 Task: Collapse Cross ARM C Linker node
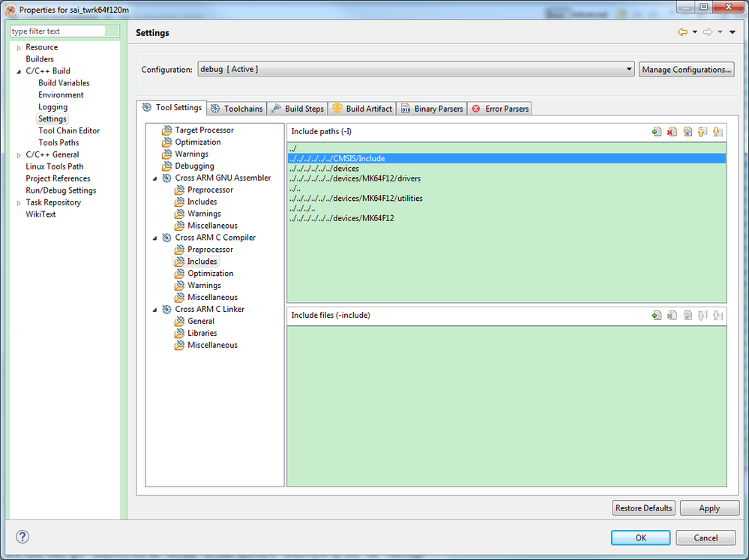[x=154, y=310]
